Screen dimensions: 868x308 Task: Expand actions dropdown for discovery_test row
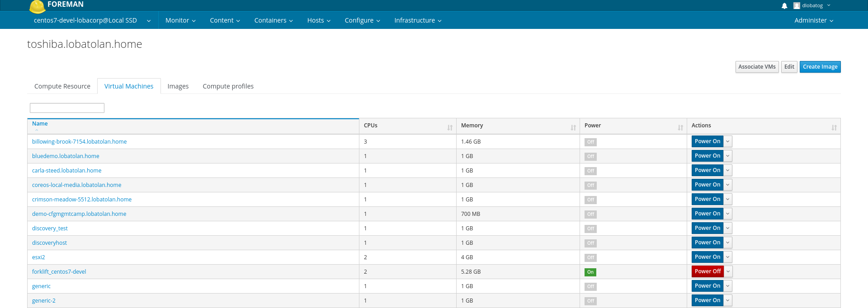pyautogui.click(x=728, y=228)
